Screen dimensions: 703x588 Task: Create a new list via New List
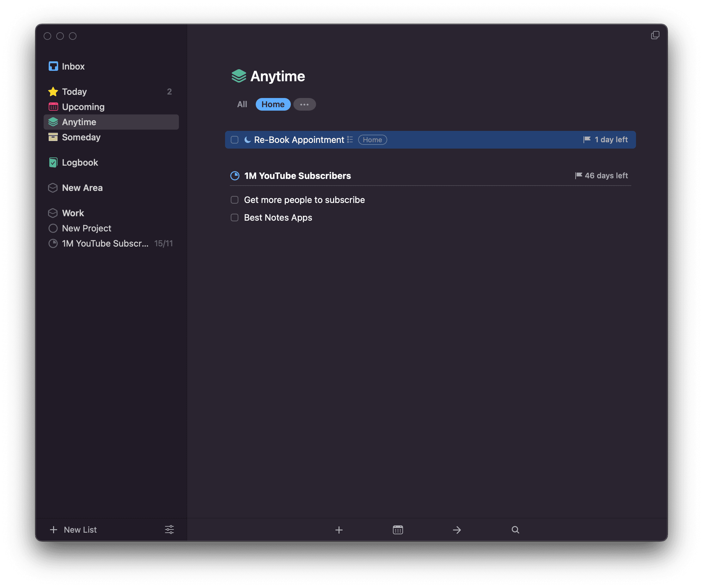point(74,530)
